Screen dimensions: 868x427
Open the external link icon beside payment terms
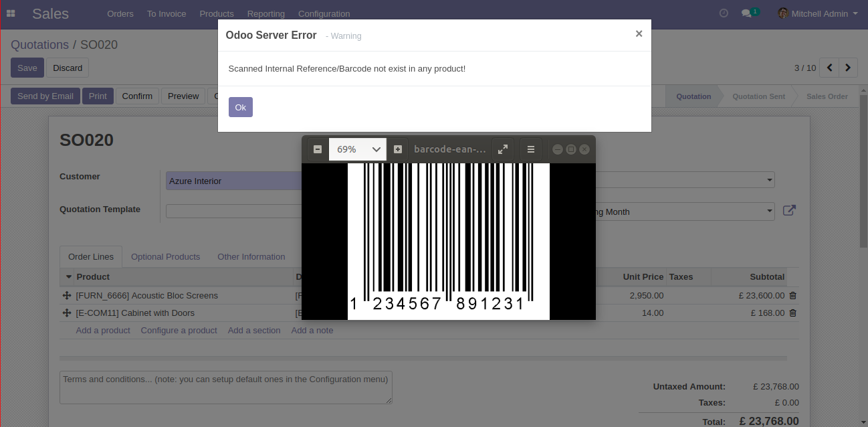tap(789, 211)
